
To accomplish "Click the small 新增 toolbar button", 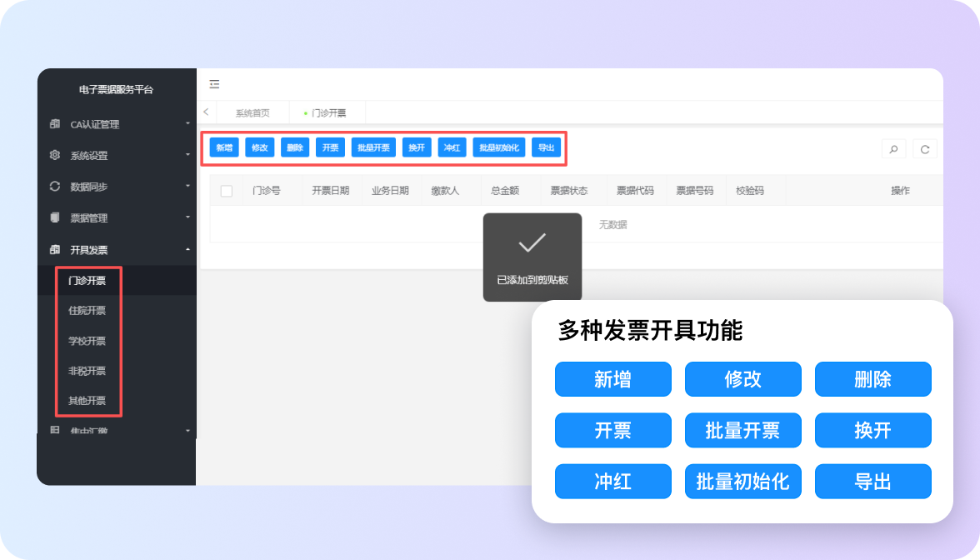I will click(x=224, y=147).
